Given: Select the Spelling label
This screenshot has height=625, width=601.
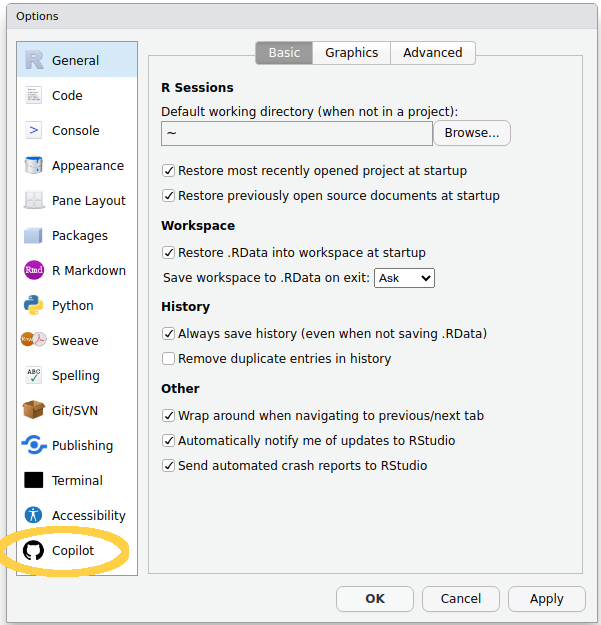Looking at the screenshot, I should pos(76,375).
